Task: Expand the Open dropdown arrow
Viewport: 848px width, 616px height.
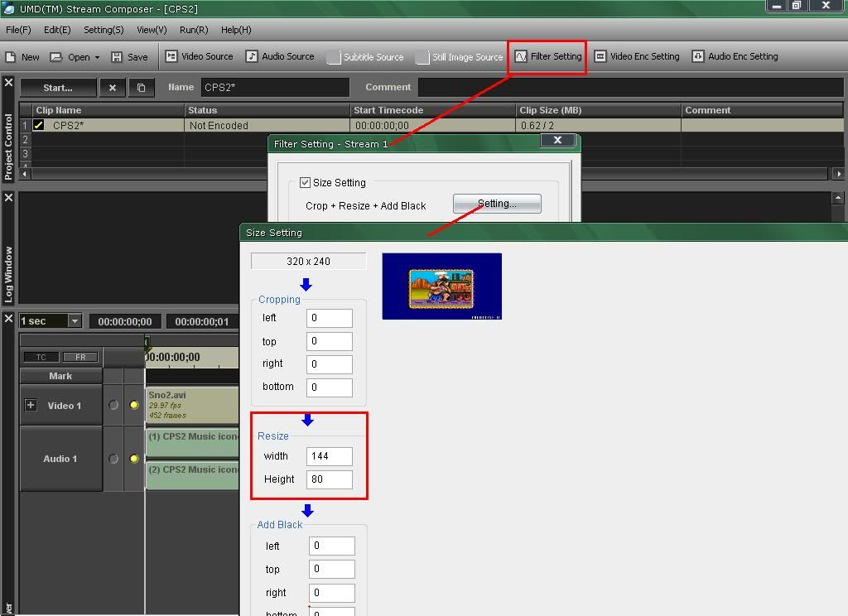Action: pyautogui.click(x=98, y=57)
